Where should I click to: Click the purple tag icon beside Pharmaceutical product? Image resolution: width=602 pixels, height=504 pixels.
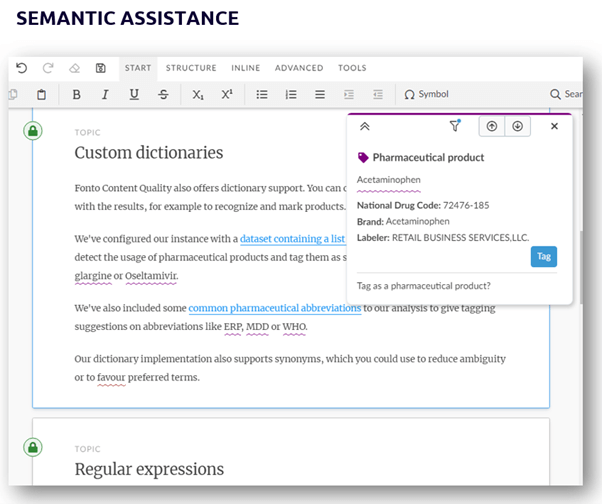pos(363,158)
